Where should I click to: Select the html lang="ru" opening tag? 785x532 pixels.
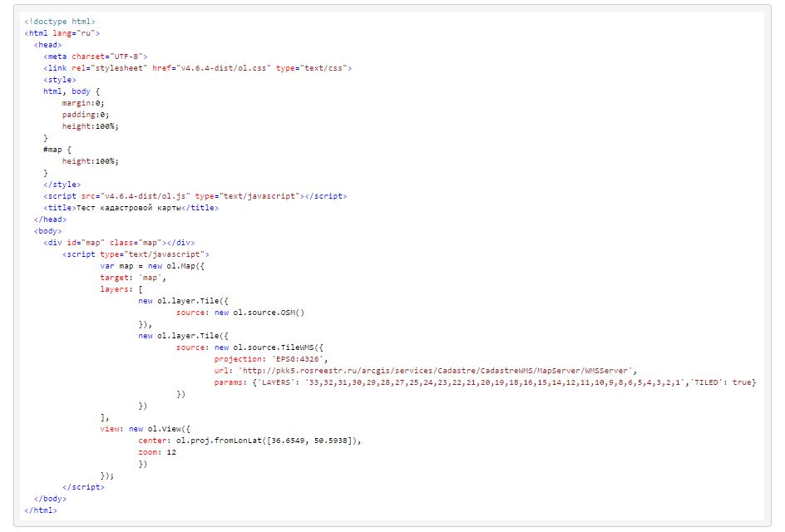pyautogui.click(x=62, y=33)
